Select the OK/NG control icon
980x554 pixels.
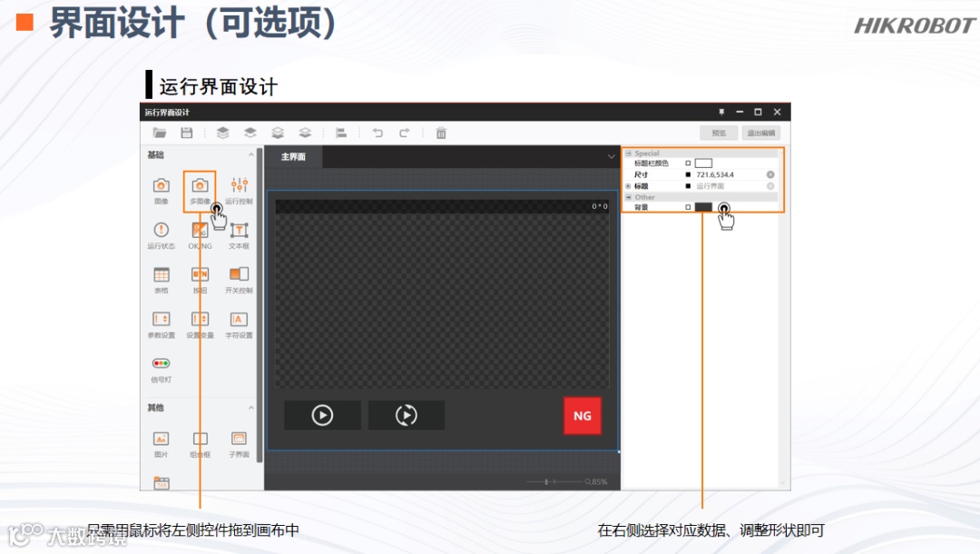[x=200, y=236]
